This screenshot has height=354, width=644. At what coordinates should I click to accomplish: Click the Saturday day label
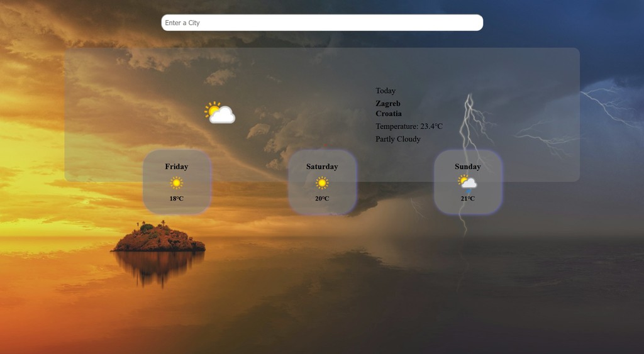322,167
